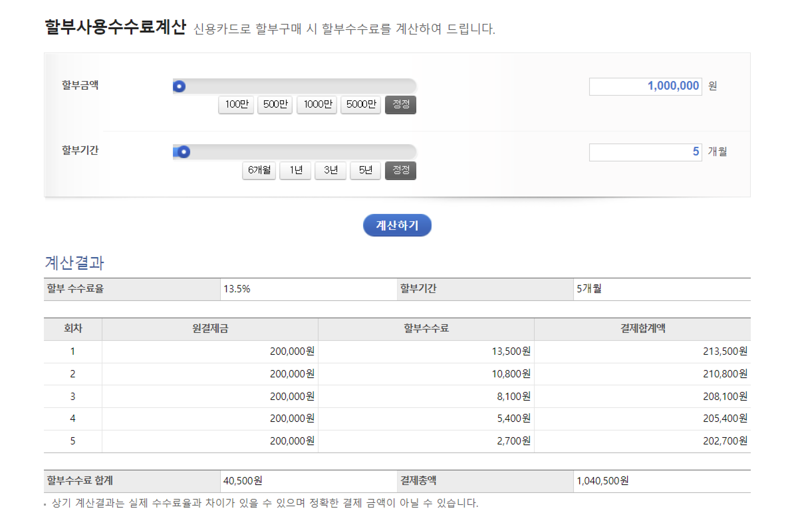
Task: Click the 할부금액 slider track middle
Action: [x=295, y=86]
